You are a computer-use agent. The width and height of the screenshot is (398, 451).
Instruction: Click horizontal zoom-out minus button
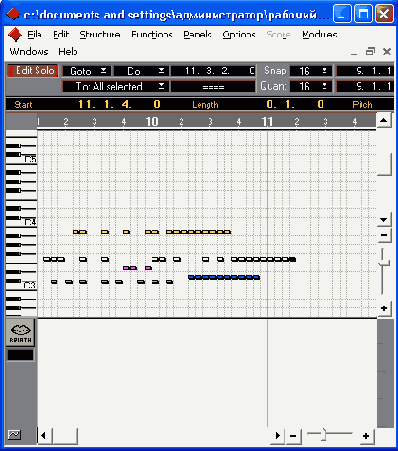tap(293, 436)
